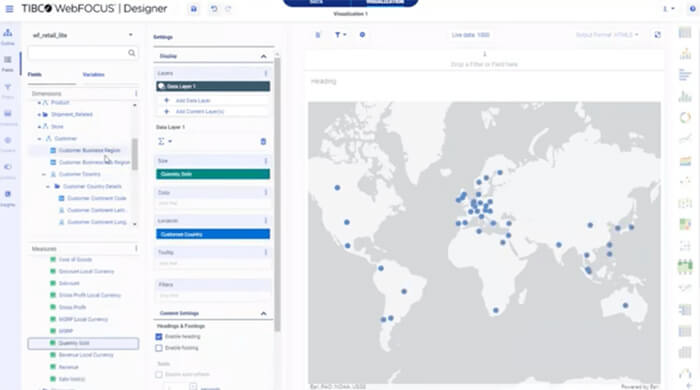This screenshot has height=390, width=700.
Task: Collapse the Customer Country Details folder
Action: click(48, 187)
